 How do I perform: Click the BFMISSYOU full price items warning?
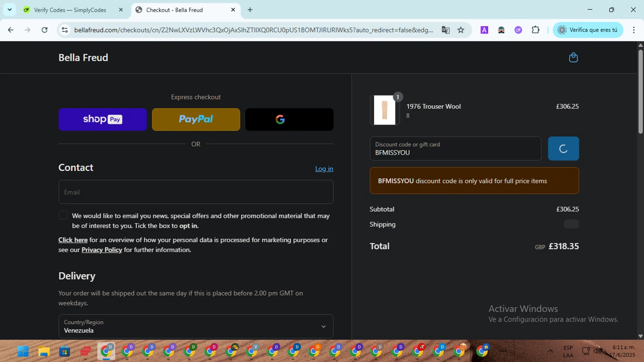click(474, 181)
